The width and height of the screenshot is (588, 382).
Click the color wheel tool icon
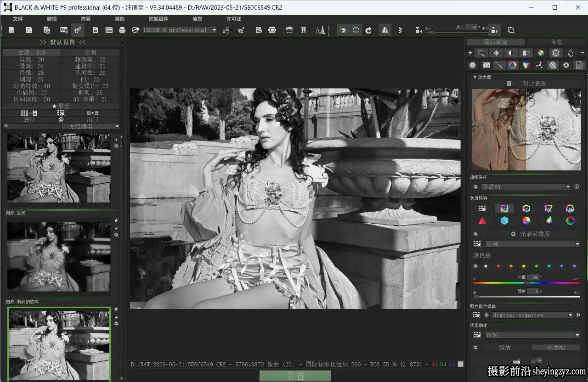click(x=512, y=65)
